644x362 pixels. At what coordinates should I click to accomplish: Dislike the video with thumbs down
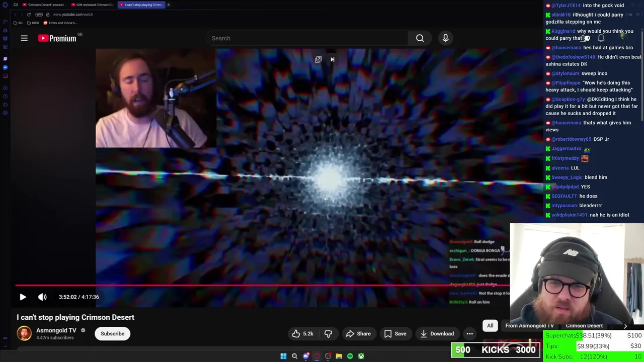(x=328, y=334)
